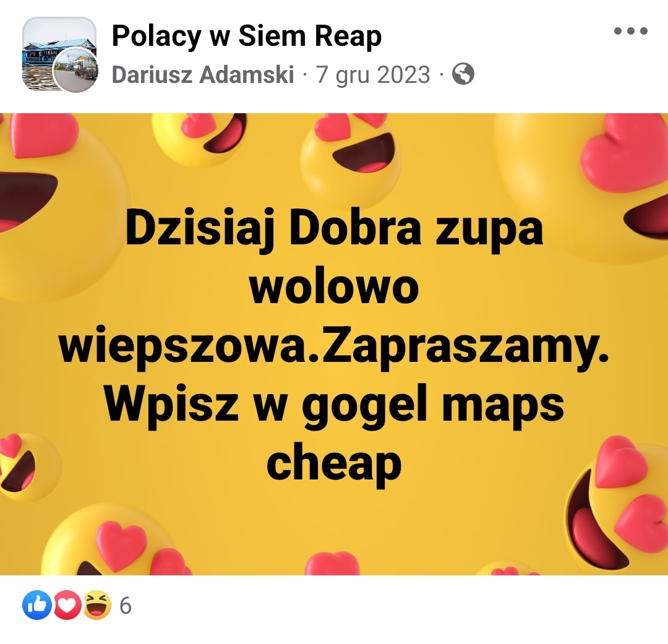The height and width of the screenshot is (644, 668).
Task: Click the Wpisz w gogel maps line
Action: tap(334, 405)
